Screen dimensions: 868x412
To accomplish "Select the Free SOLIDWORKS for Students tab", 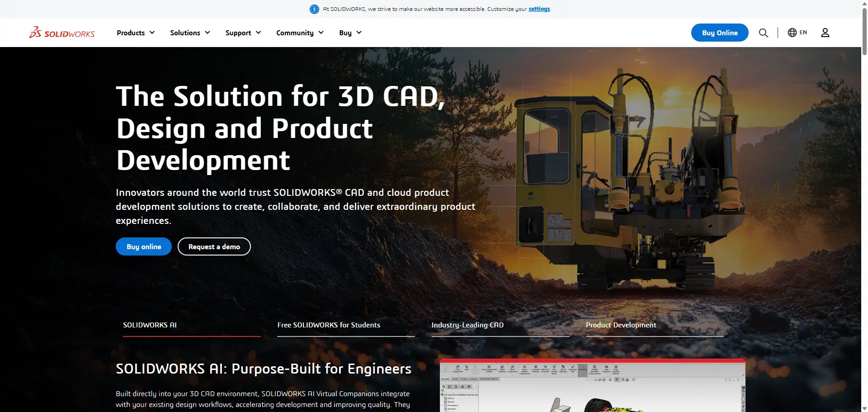I will [346, 326].
